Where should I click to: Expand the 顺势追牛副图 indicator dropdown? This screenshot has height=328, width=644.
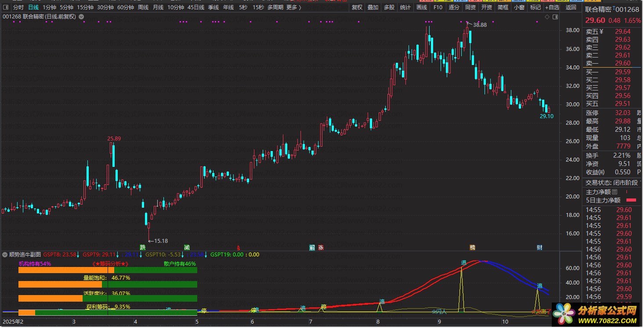[x=5, y=254]
